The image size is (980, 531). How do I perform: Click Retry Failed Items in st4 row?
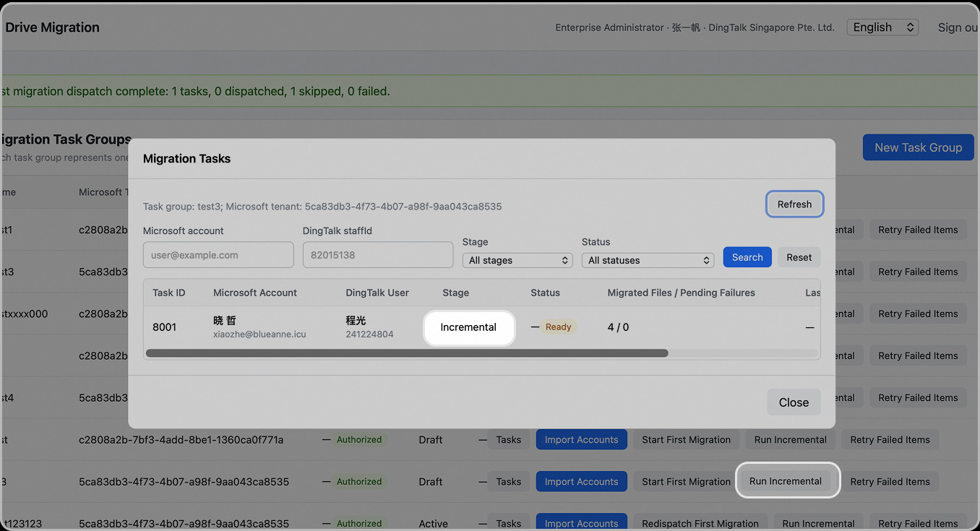click(918, 397)
